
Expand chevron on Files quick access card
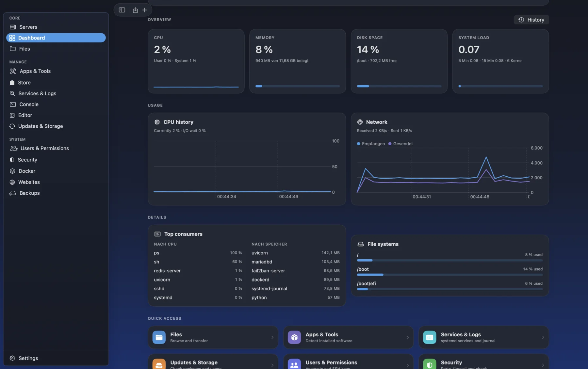click(x=272, y=337)
